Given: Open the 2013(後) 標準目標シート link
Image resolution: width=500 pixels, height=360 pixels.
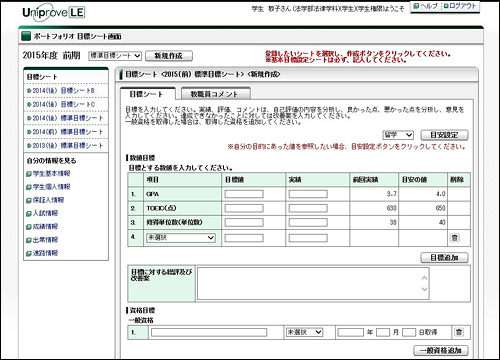Looking at the screenshot, I should 68,146.
